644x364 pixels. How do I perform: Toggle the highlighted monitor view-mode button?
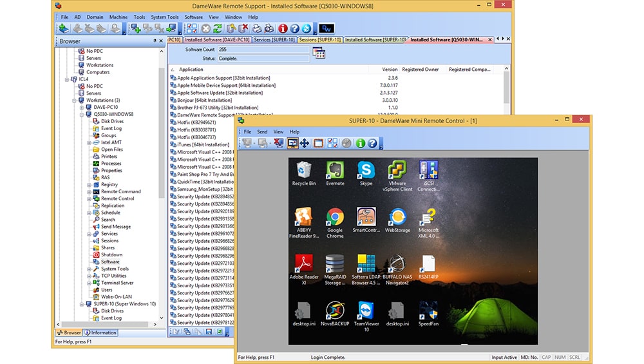(292, 143)
